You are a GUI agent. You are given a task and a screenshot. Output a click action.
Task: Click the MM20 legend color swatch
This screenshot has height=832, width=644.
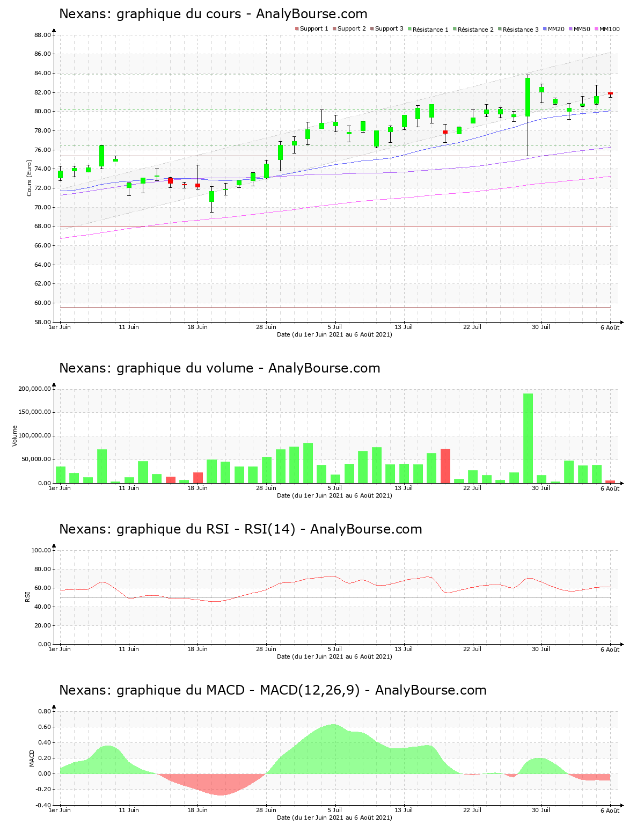coord(545,29)
